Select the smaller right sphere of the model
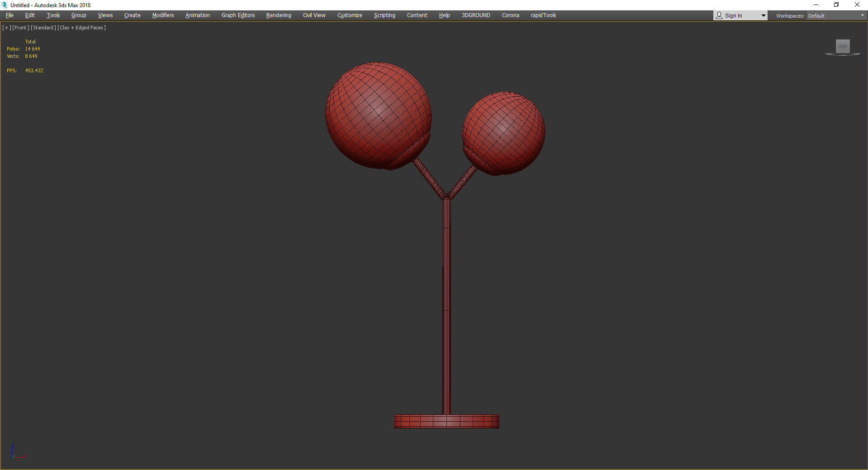868x470 pixels. pyautogui.click(x=503, y=133)
